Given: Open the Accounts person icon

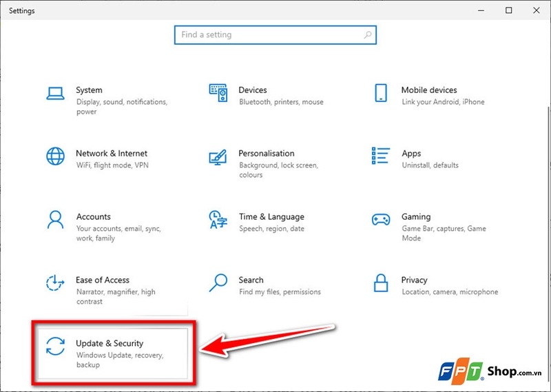Looking at the screenshot, I should point(55,220).
